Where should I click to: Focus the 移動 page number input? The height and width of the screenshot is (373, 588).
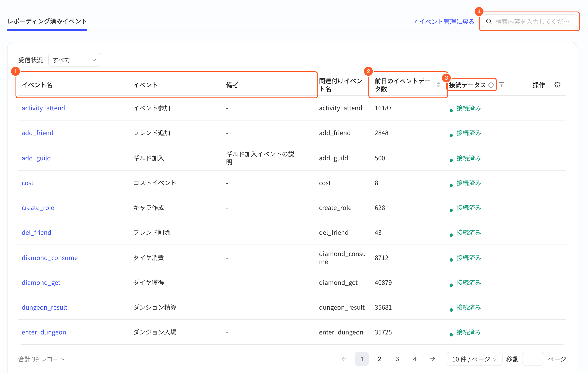click(533, 359)
